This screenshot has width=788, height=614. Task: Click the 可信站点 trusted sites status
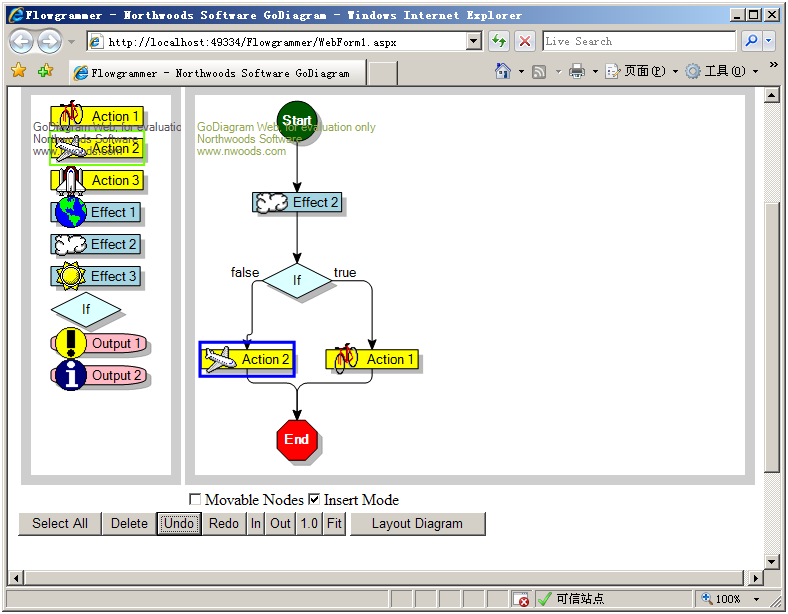580,599
